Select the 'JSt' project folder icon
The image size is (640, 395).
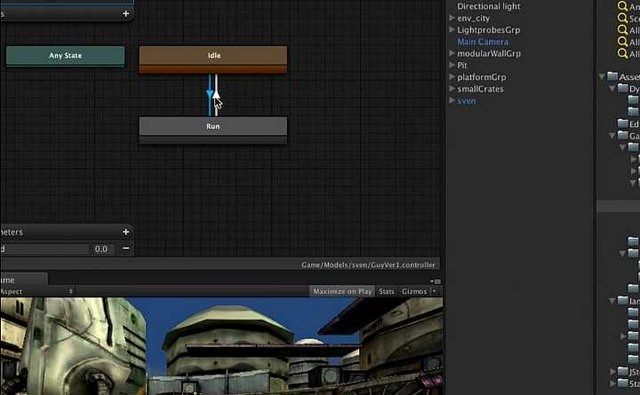[623, 371]
